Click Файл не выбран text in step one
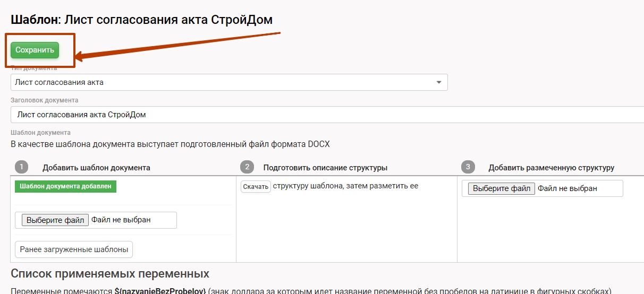The width and height of the screenshot is (644, 294). (x=121, y=220)
